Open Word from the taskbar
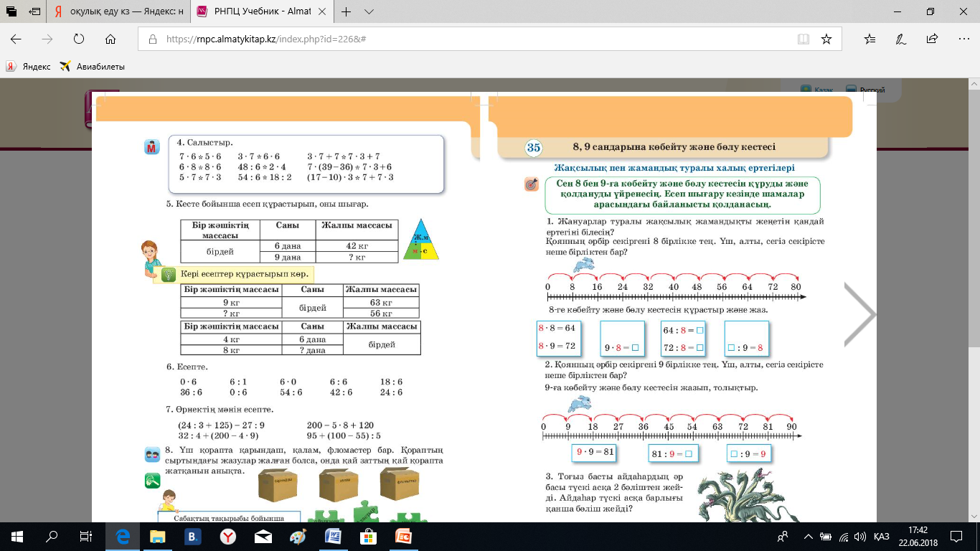 332,536
